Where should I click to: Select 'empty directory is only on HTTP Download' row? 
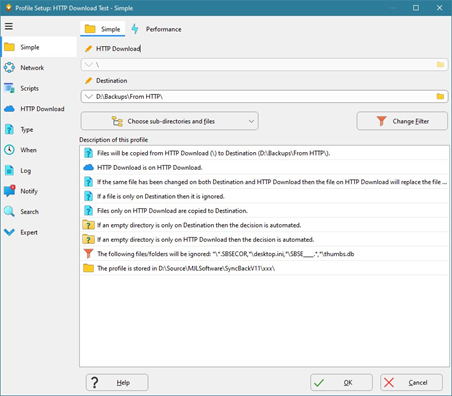pyautogui.click(x=264, y=239)
